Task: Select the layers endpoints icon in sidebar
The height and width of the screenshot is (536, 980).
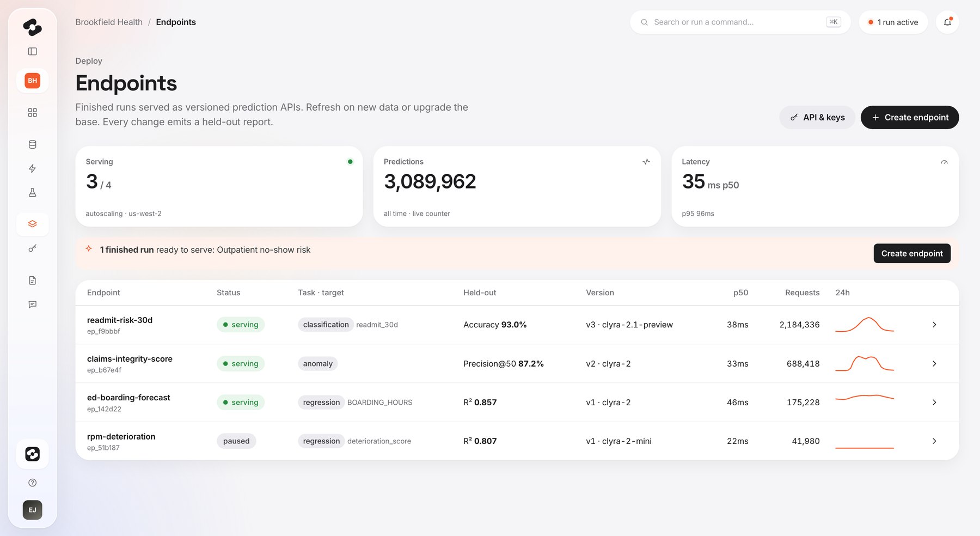Action: pos(32,224)
